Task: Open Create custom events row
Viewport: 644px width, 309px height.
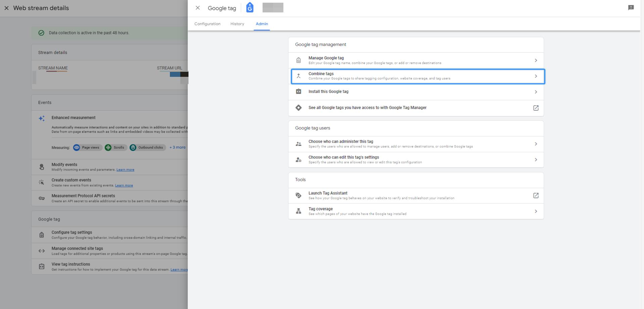Action: (110, 183)
